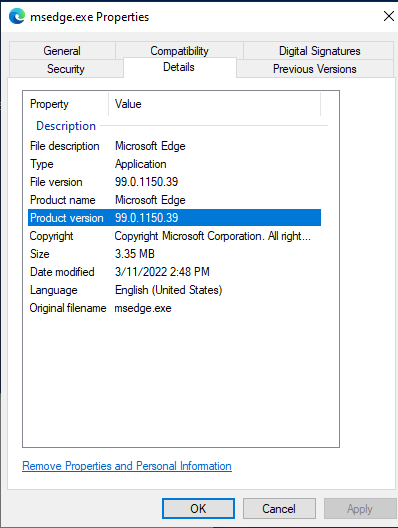Select the Copyright row

(174, 236)
